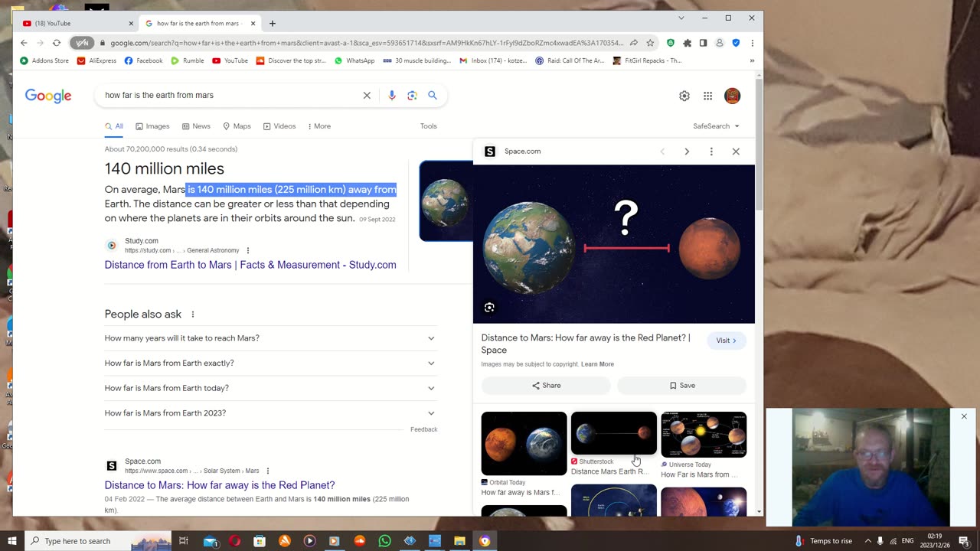Viewport: 980px width, 551px height.
Task: Go back to the previous page
Action: (24, 43)
